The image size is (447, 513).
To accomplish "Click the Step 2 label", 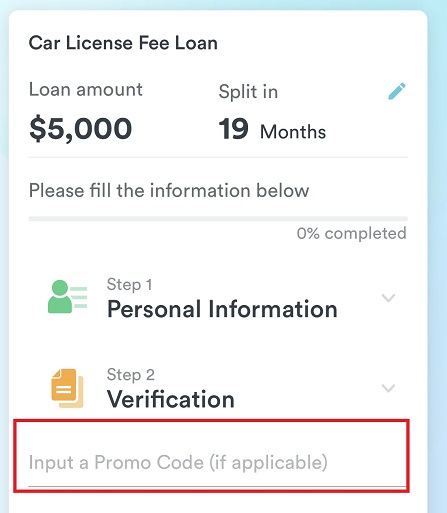I will 131,375.
